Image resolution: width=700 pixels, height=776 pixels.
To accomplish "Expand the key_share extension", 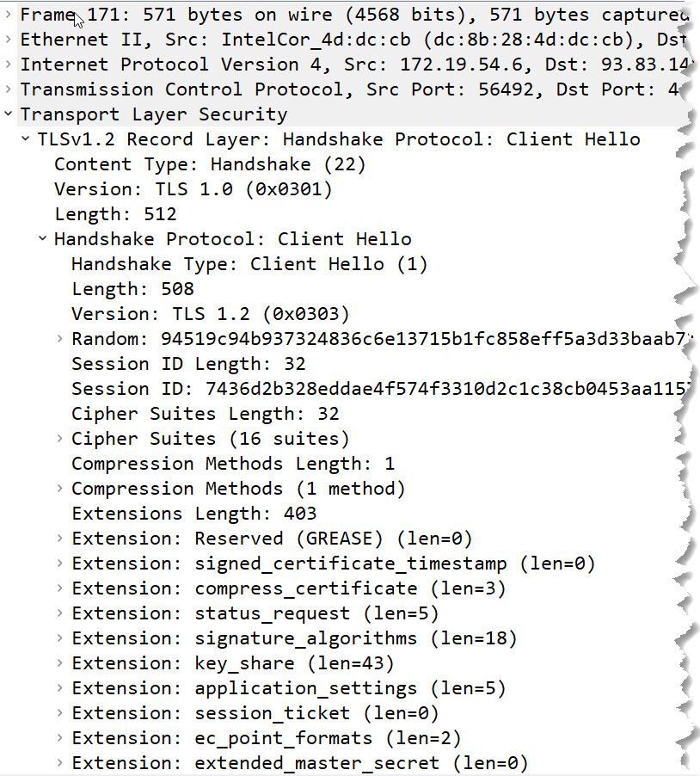I will click(x=59, y=663).
